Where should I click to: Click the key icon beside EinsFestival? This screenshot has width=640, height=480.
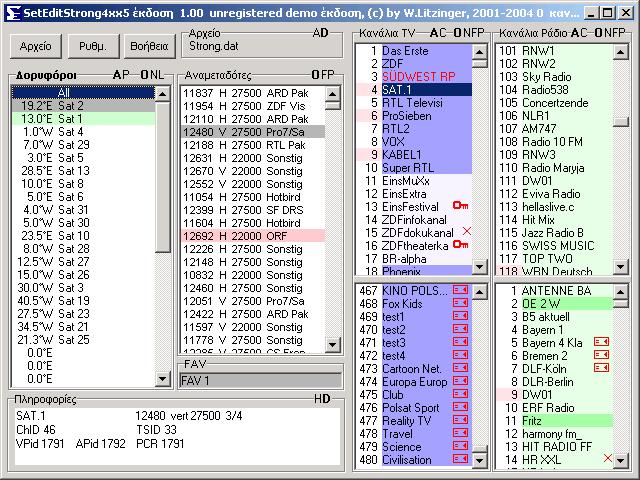click(x=460, y=206)
